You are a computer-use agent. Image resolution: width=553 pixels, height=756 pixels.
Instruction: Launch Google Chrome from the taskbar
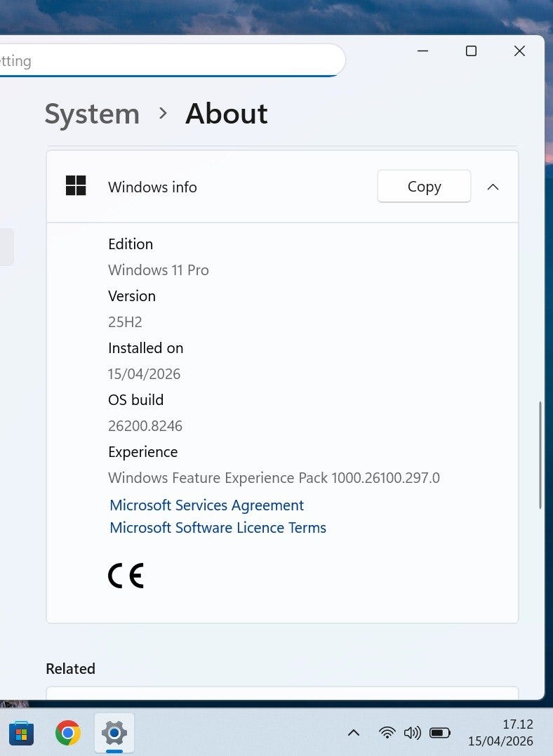click(x=67, y=734)
